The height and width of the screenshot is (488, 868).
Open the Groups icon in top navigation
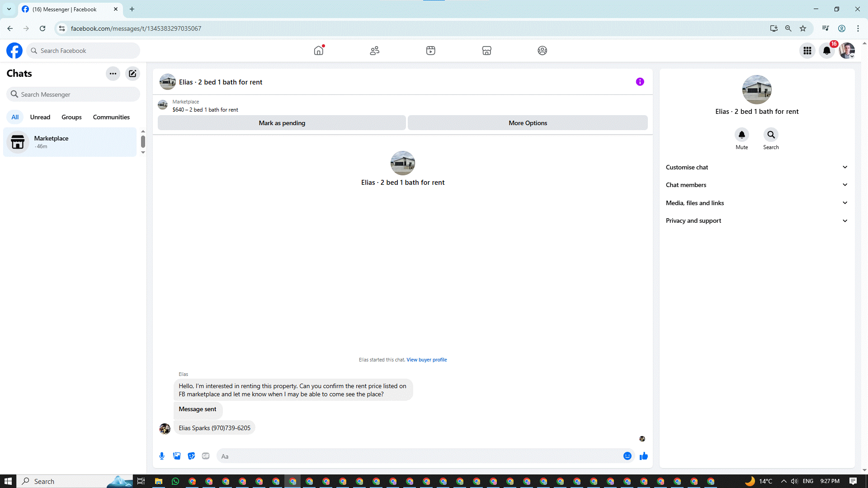point(542,51)
